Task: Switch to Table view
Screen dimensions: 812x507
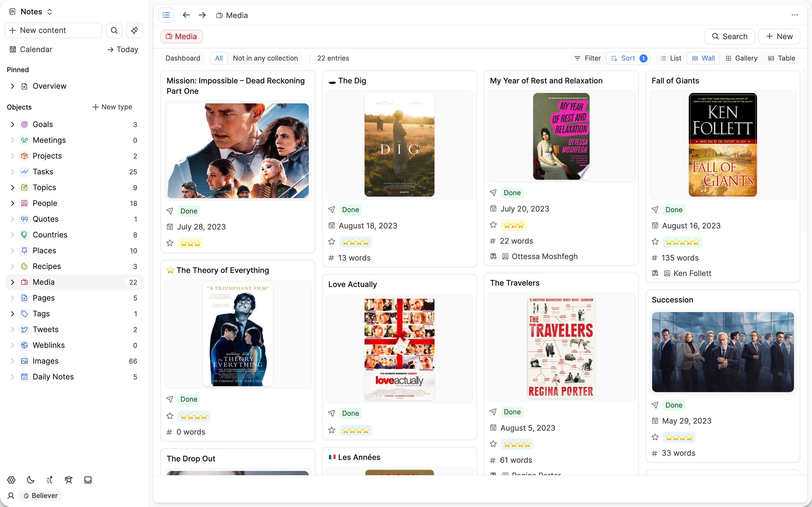Action: [782, 58]
